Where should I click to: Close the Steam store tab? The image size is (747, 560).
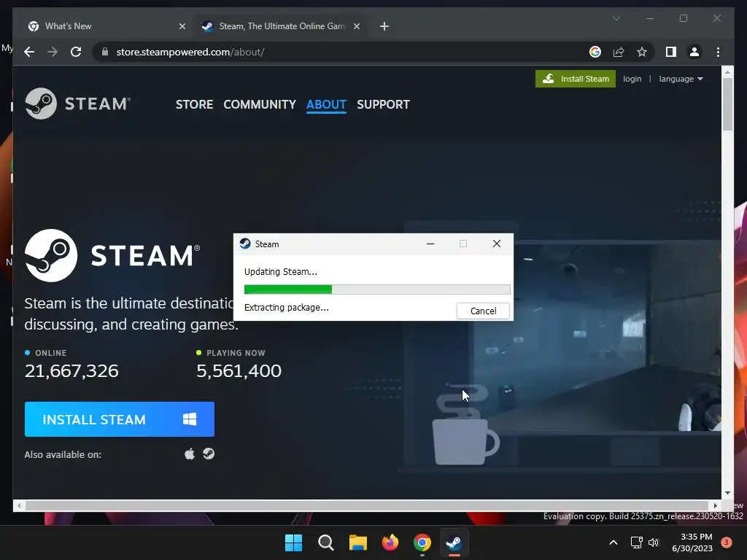(x=356, y=26)
